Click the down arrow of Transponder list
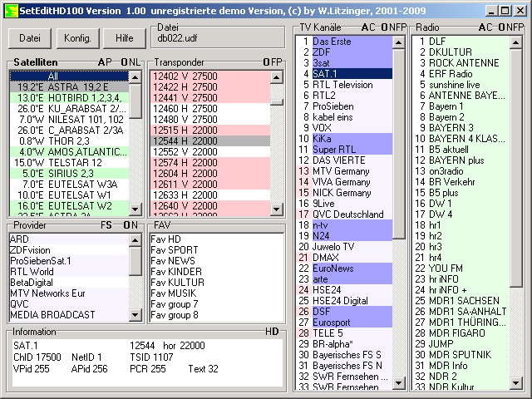532x399 pixels. coord(277,209)
